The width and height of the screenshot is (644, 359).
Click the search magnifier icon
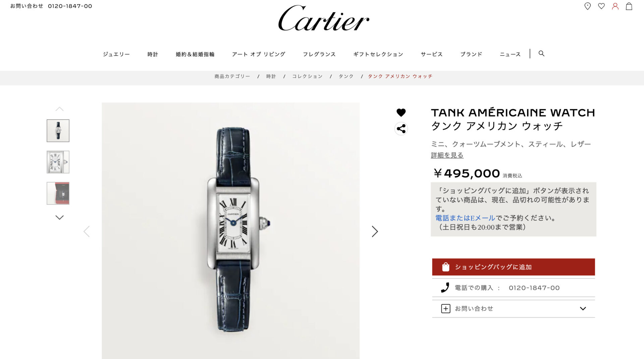point(541,53)
